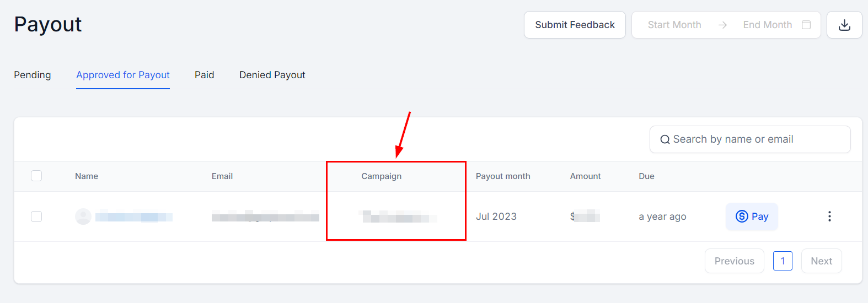Viewport: 868px width, 303px height.
Task: Go to the Next page
Action: click(821, 261)
